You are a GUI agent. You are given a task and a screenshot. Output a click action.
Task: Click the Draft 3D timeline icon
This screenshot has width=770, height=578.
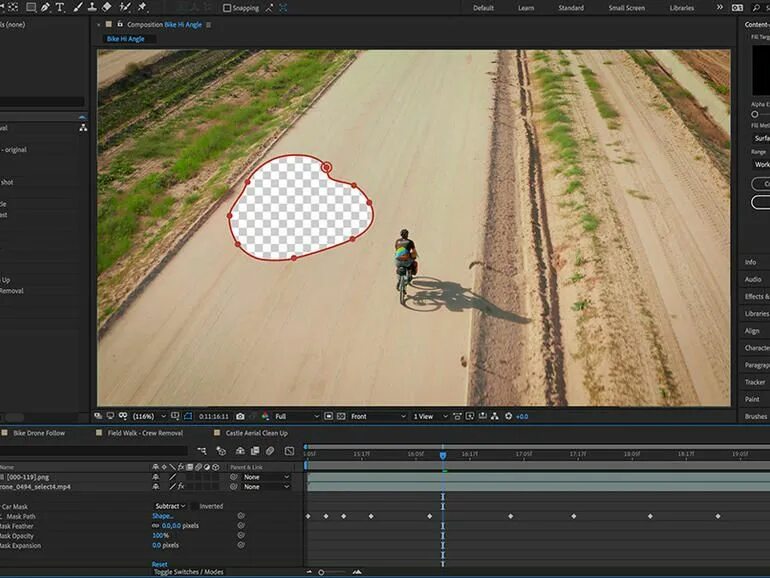(x=221, y=451)
